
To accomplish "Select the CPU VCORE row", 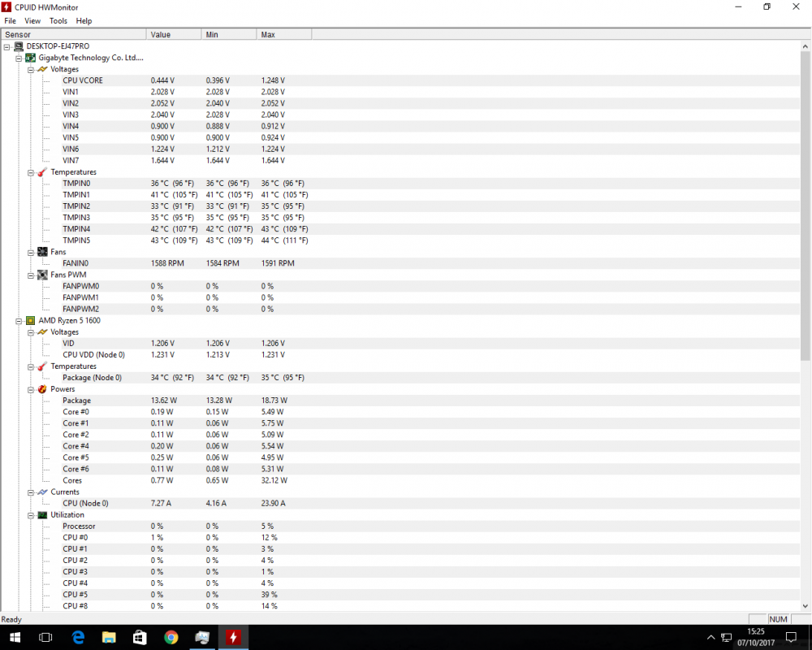I will [83, 80].
